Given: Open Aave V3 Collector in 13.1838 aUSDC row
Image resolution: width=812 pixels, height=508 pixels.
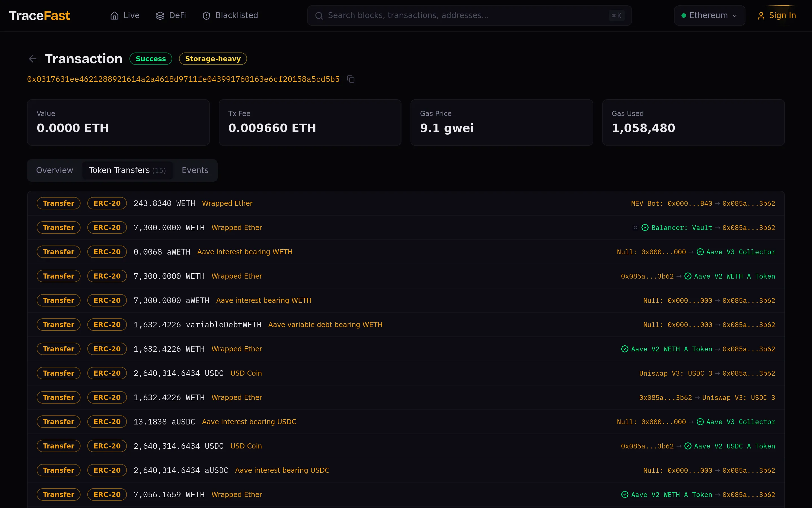Looking at the screenshot, I should coord(741,422).
